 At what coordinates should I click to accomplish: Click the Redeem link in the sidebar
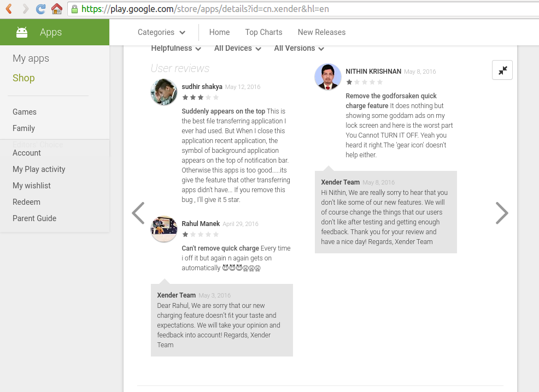pyautogui.click(x=26, y=202)
